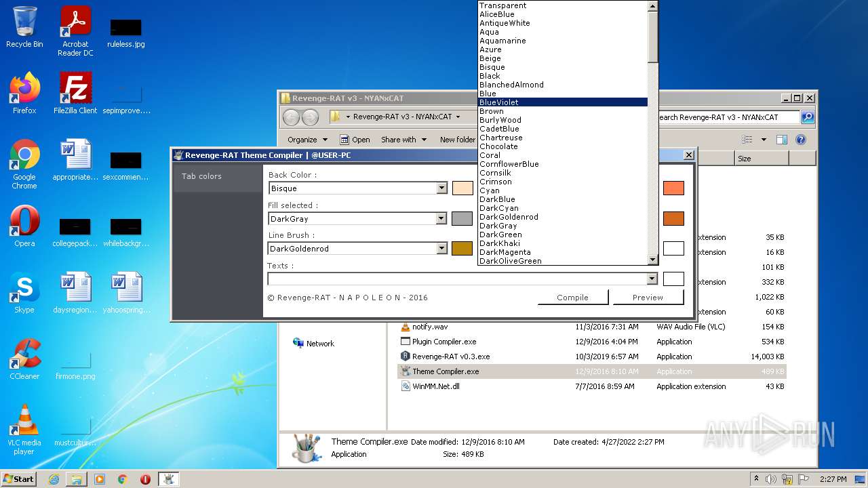Go back in the Explorer window

291,117
